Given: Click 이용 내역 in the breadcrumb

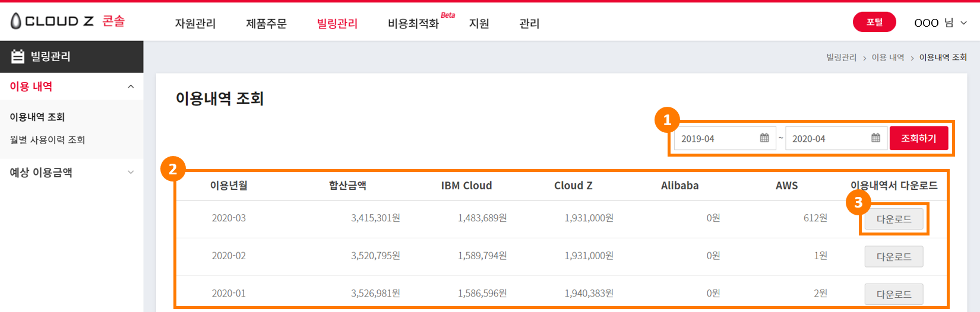Looking at the screenshot, I should (x=888, y=58).
